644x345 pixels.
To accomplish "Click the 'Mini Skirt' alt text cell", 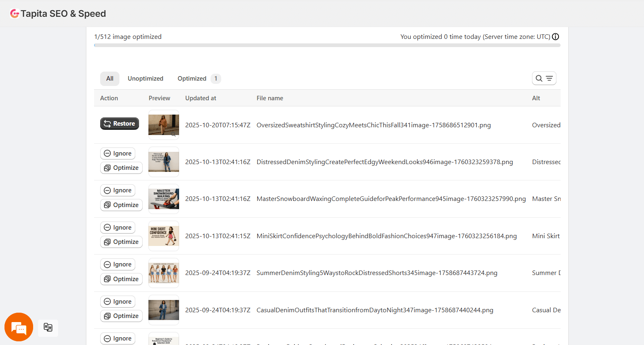I will (546, 236).
